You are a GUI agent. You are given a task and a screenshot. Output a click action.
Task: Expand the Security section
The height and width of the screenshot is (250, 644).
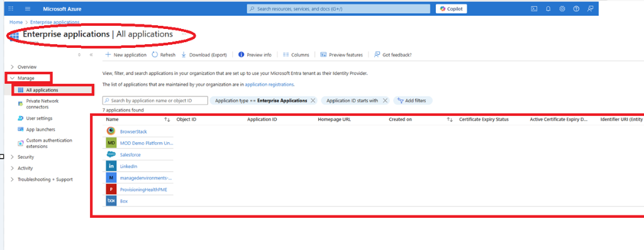click(x=22, y=157)
